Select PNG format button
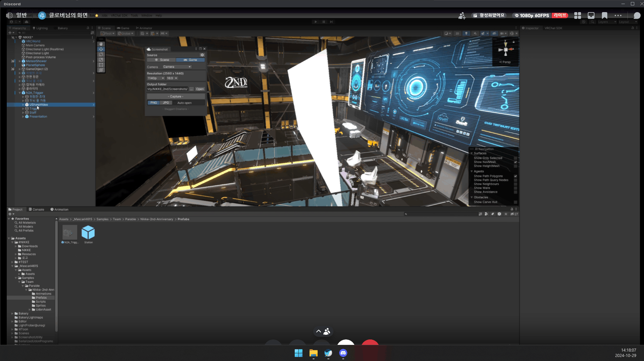Image resolution: width=644 pixels, height=361 pixels. (154, 103)
